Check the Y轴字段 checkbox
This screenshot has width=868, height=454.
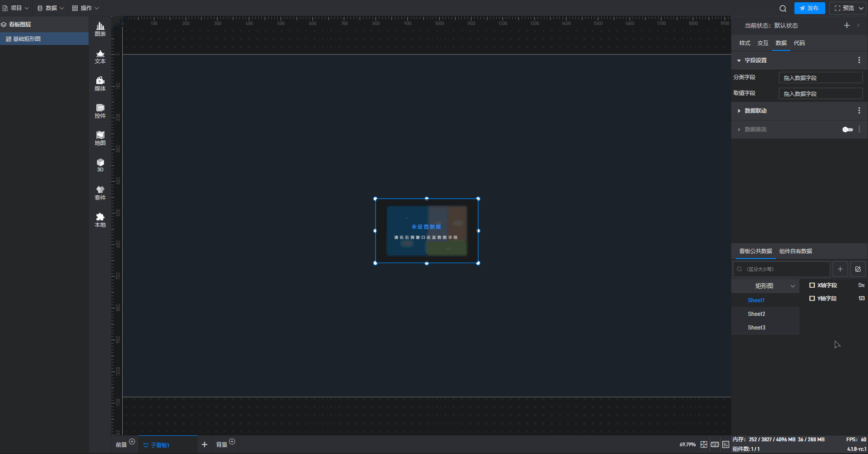pyautogui.click(x=812, y=299)
